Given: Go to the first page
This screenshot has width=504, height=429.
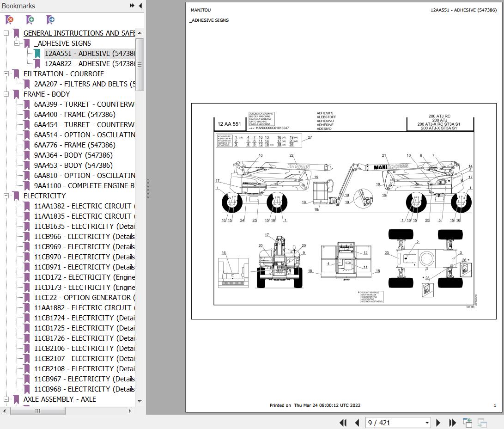Looking at the screenshot, I should pyautogui.click(x=343, y=423).
